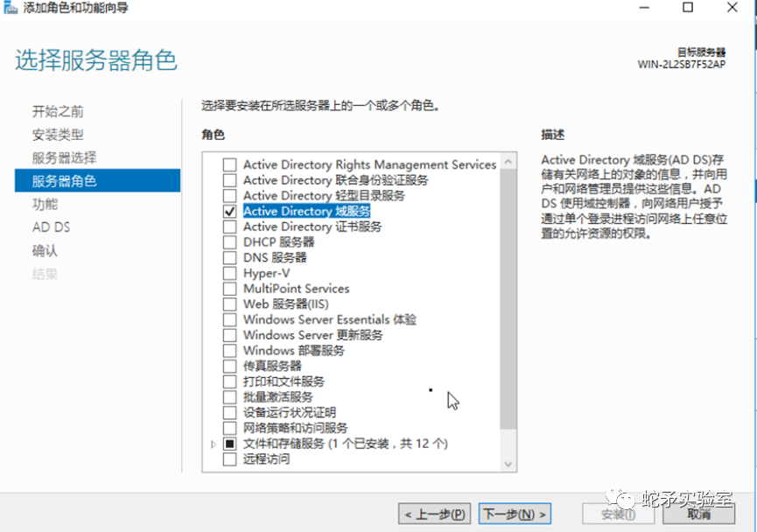Go to 开始之前 wizard step
The width and height of the screenshot is (757, 532).
coord(58,111)
